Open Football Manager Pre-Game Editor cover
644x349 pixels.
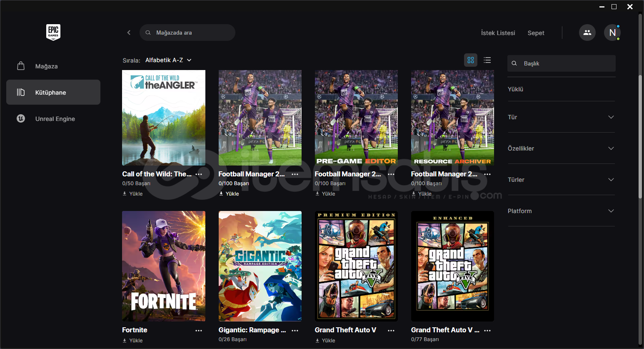(x=356, y=118)
